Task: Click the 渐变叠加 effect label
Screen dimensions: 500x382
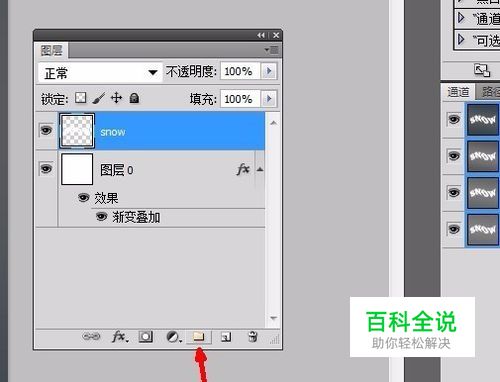Action: (136, 217)
